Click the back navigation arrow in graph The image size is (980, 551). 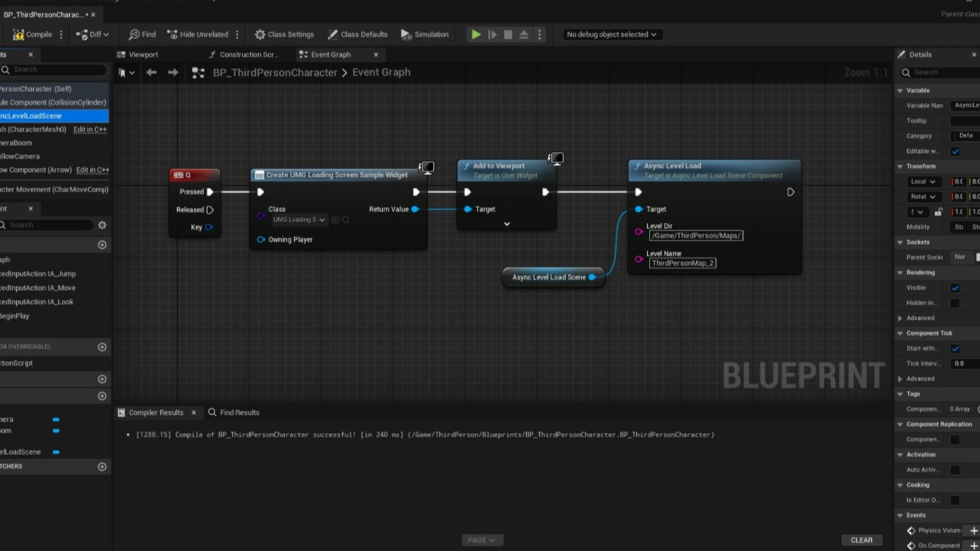(x=152, y=73)
